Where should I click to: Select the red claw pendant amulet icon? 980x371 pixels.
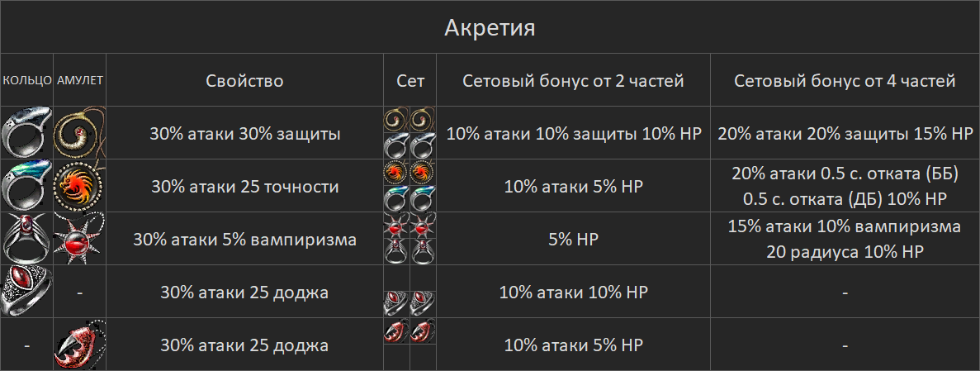click(x=79, y=345)
